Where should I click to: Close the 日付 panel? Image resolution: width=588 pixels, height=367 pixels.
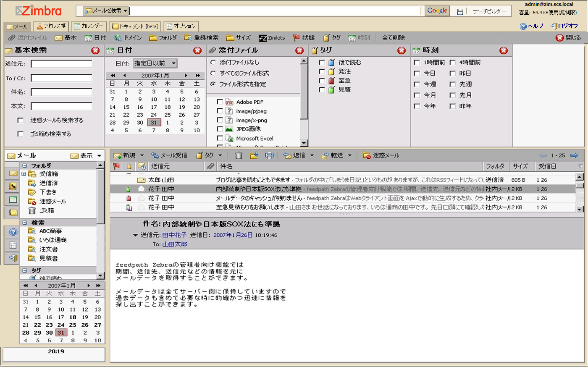click(197, 50)
